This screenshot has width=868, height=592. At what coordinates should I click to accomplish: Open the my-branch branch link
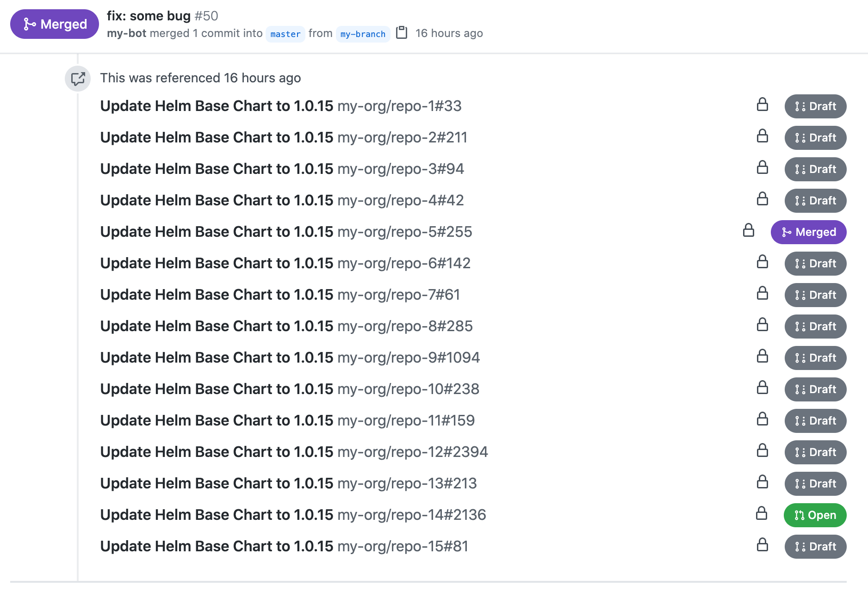363,34
